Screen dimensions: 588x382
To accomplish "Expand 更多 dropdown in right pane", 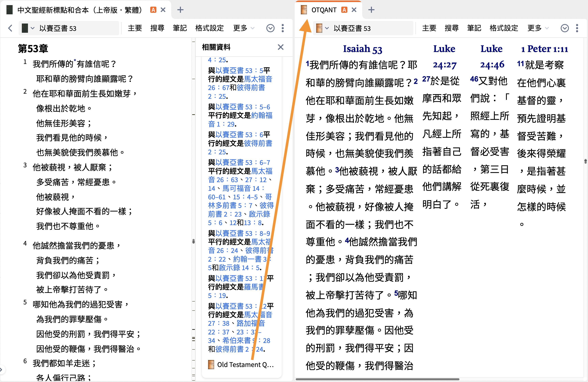I will tap(538, 28).
